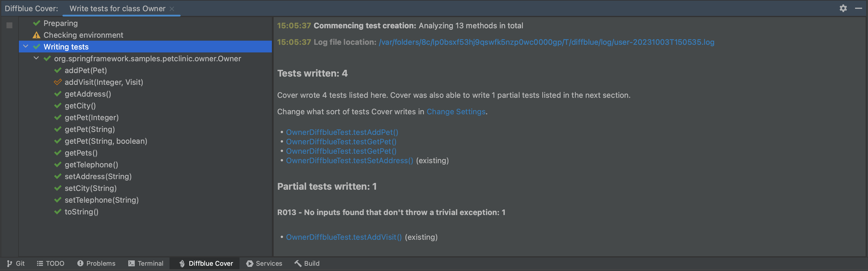Collapse the Writing tests node
The height and width of the screenshot is (271, 868).
click(26, 47)
